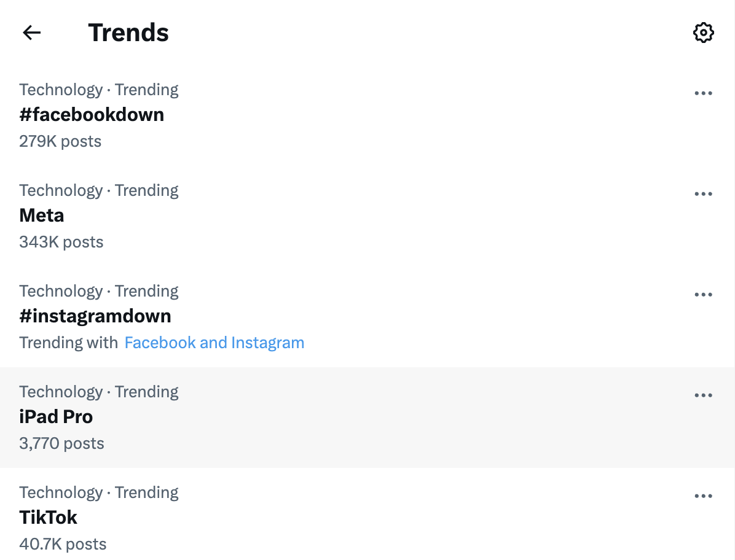Click the Trends page heading
This screenshot has width=735, height=560.
click(128, 33)
